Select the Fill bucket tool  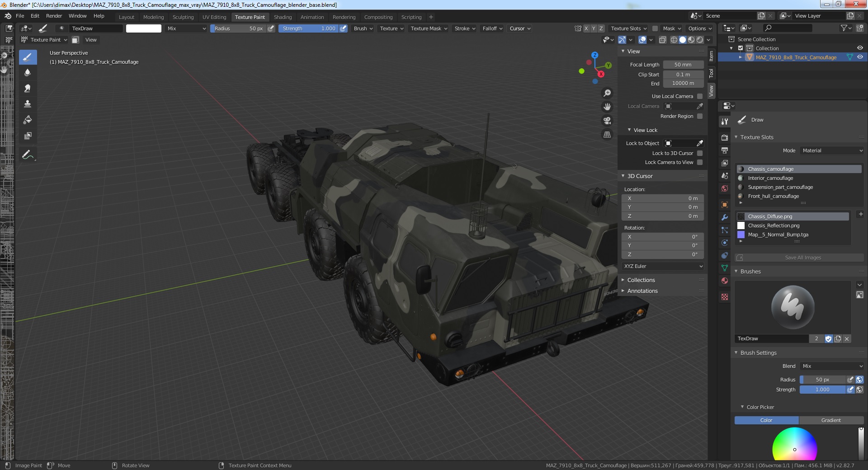(x=28, y=120)
